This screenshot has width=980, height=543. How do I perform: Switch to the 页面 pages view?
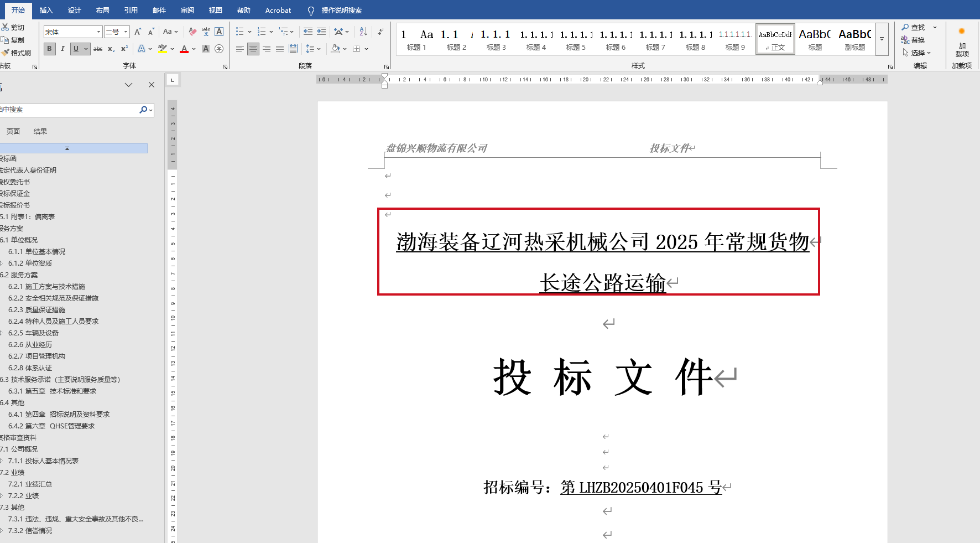coord(13,132)
